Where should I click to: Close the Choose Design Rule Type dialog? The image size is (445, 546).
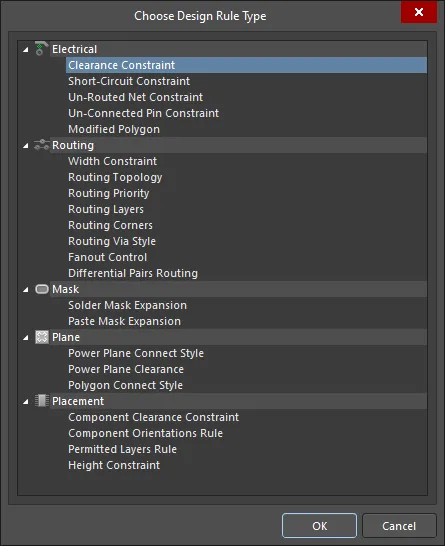[419, 12]
